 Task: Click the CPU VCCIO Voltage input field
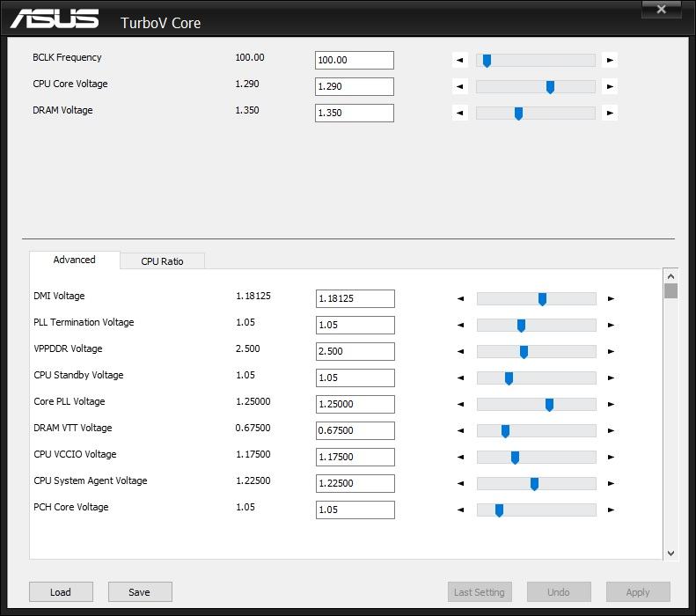click(x=355, y=457)
